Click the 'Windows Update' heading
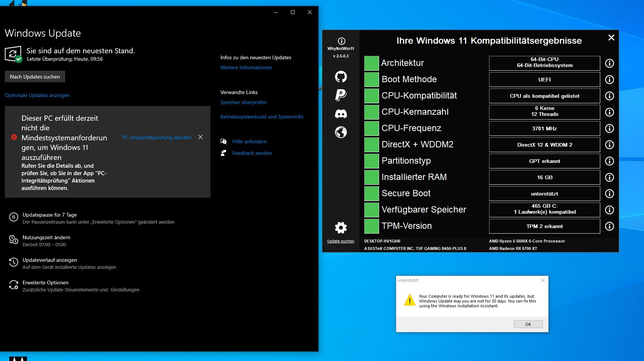 43,33
